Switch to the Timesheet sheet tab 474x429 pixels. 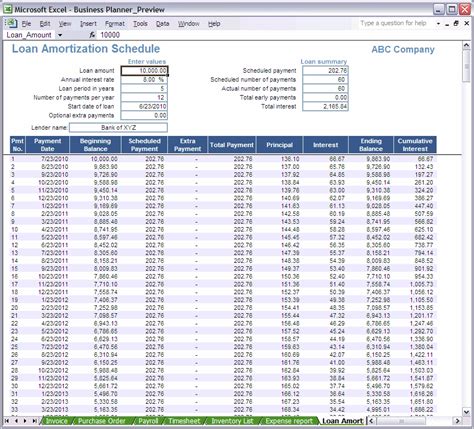tap(184, 421)
